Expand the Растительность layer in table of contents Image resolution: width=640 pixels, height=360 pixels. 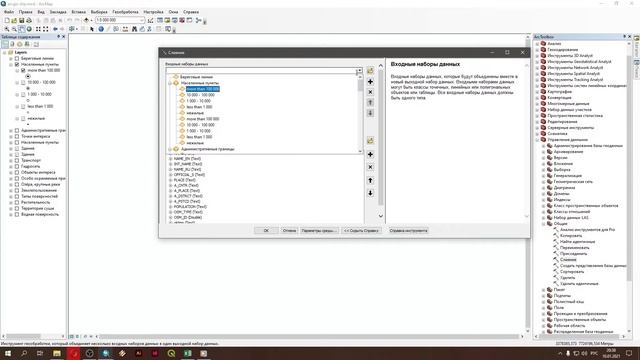point(11,202)
